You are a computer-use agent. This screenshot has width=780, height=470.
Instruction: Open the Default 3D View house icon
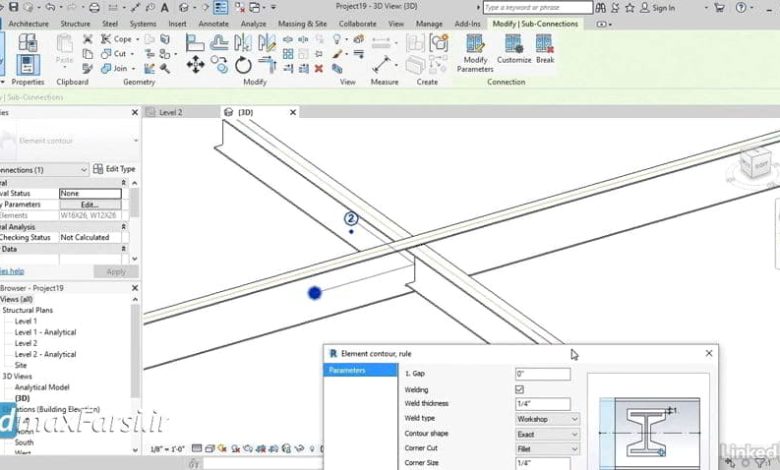pyautogui.click(x=185, y=7)
